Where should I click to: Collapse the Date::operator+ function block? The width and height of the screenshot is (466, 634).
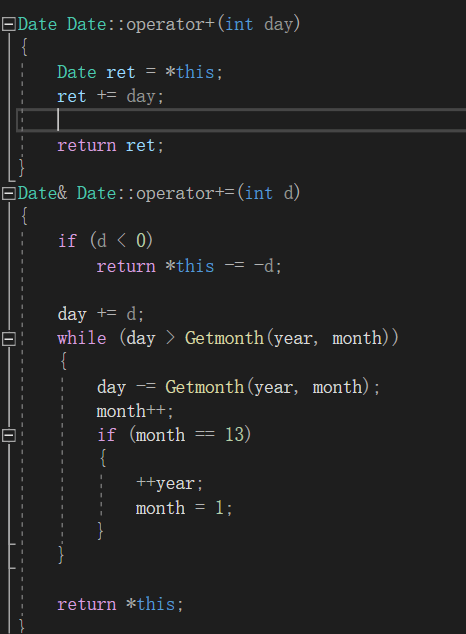pos(8,24)
